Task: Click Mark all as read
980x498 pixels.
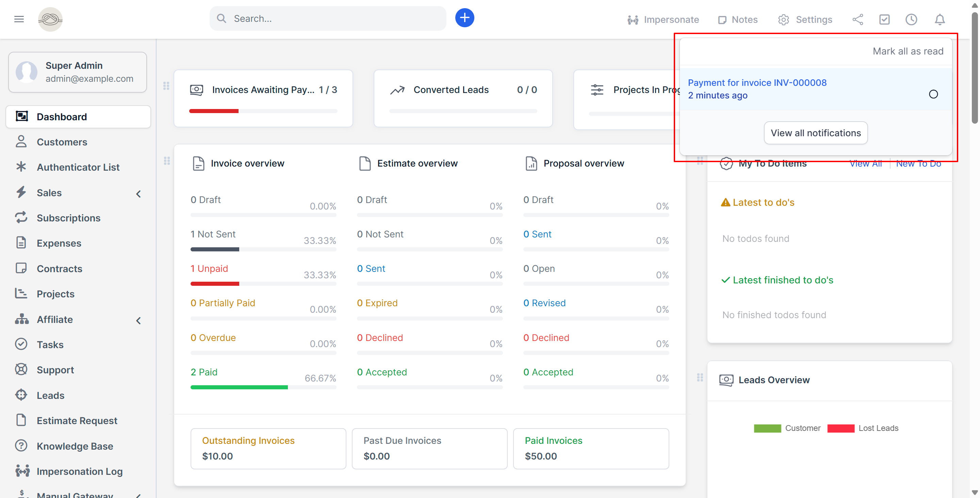Action: coord(908,51)
